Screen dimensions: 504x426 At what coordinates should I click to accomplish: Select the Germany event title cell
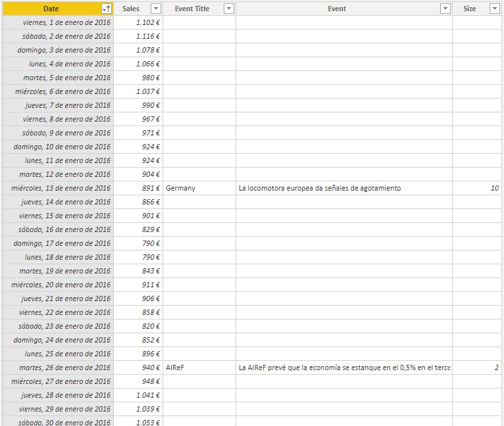click(199, 188)
